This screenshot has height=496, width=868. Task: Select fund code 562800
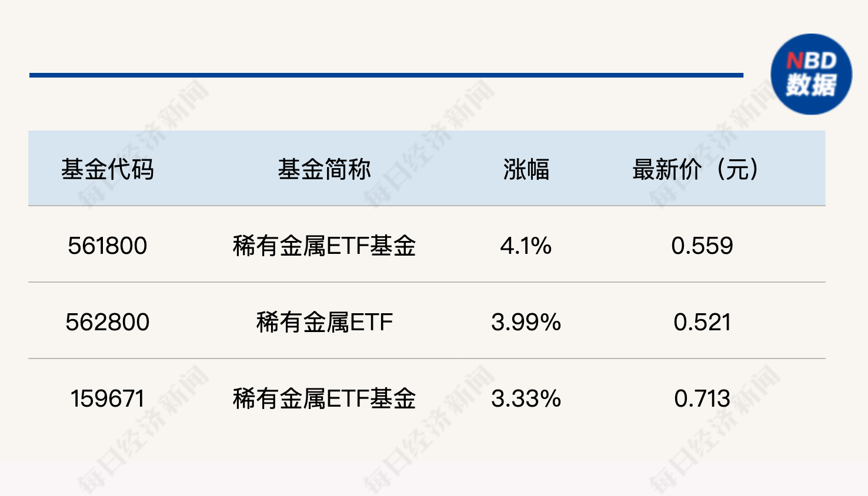(x=108, y=322)
